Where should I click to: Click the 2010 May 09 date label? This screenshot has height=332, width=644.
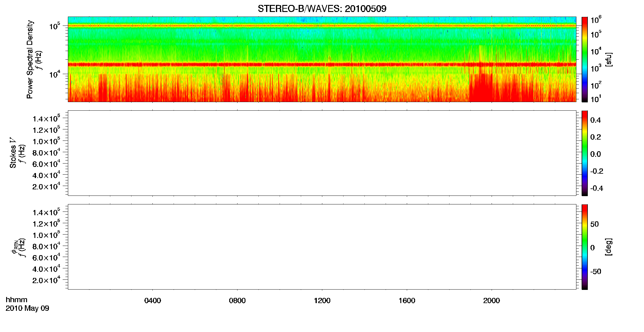pyautogui.click(x=27, y=308)
